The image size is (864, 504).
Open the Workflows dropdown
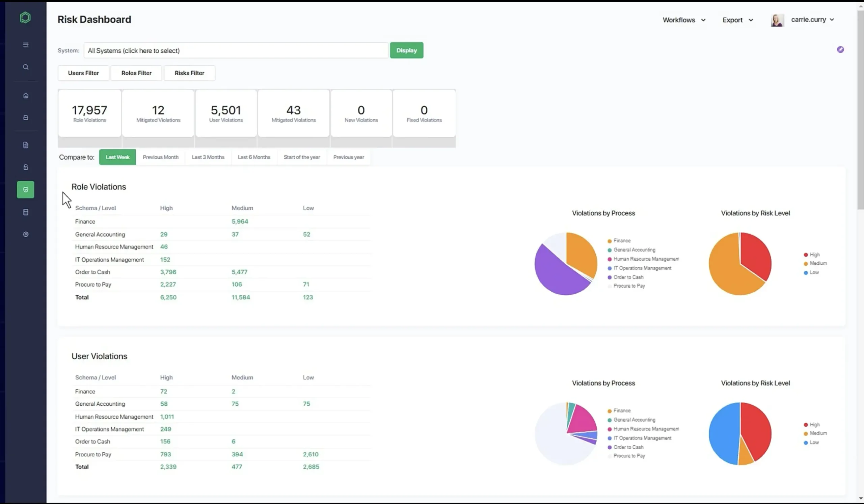684,20
